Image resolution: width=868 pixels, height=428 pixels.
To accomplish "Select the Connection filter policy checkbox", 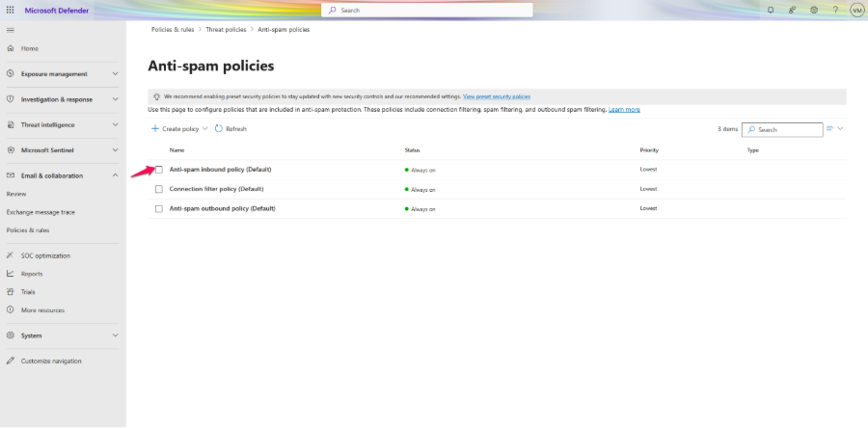I will [159, 189].
